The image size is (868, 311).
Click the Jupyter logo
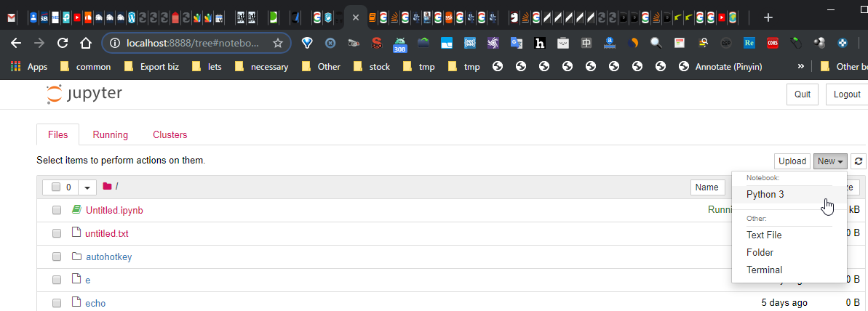[x=84, y=94]
